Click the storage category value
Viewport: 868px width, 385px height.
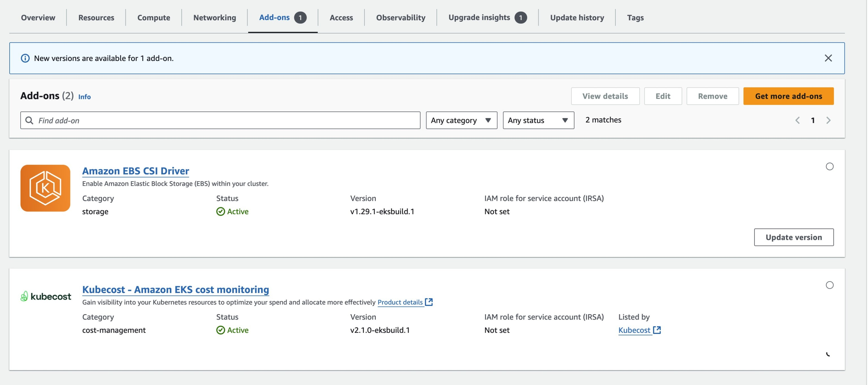tap(95, 211)
